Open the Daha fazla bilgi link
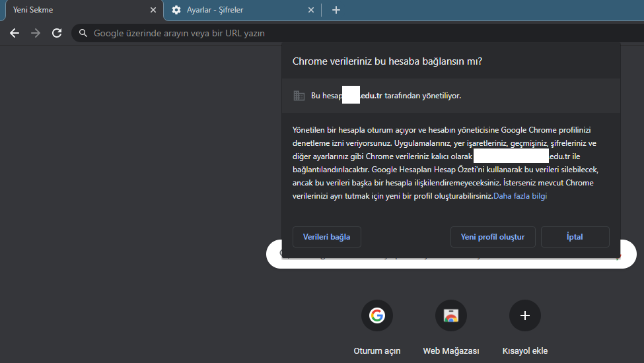The image size is (644, 363). pos(520,196)
